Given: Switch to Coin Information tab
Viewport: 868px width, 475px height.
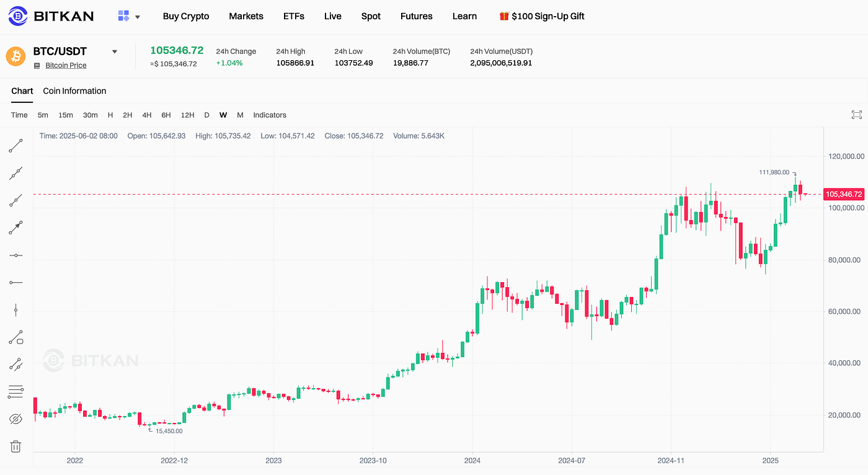Looking at the screenshot, I should pyautogui.click(x=74, y=91).
